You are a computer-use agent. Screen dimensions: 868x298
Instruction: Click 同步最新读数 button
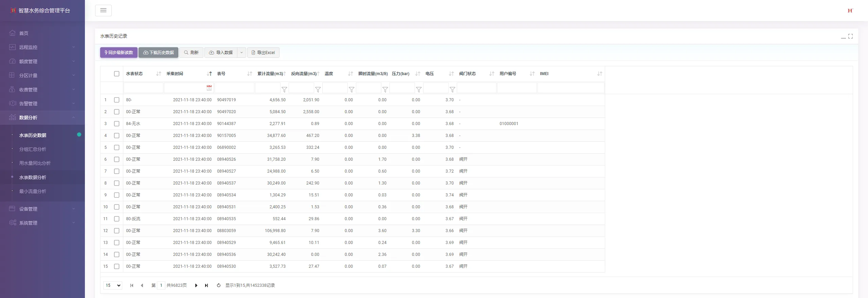(119, 53)
